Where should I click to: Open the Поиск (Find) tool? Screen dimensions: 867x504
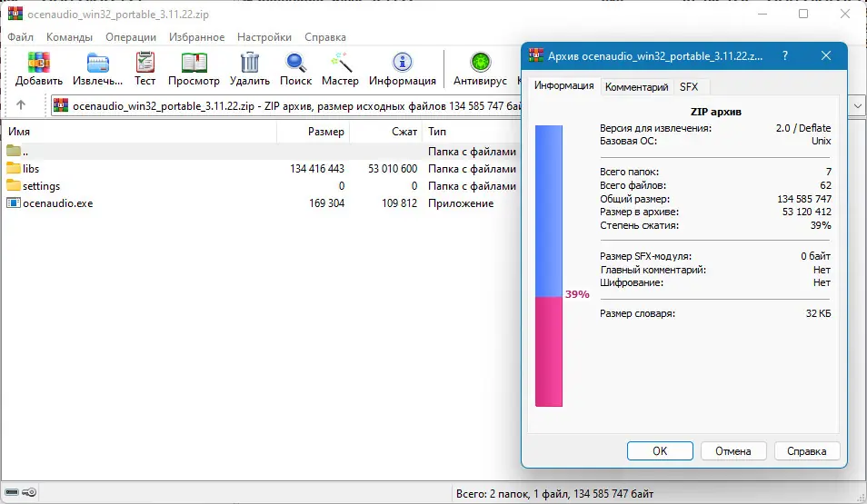click(296, 63)
